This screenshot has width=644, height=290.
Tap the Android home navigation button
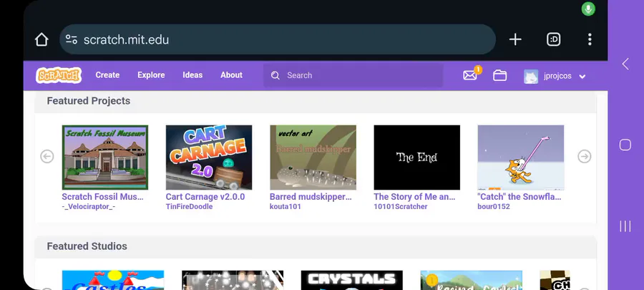coord(625,145)
